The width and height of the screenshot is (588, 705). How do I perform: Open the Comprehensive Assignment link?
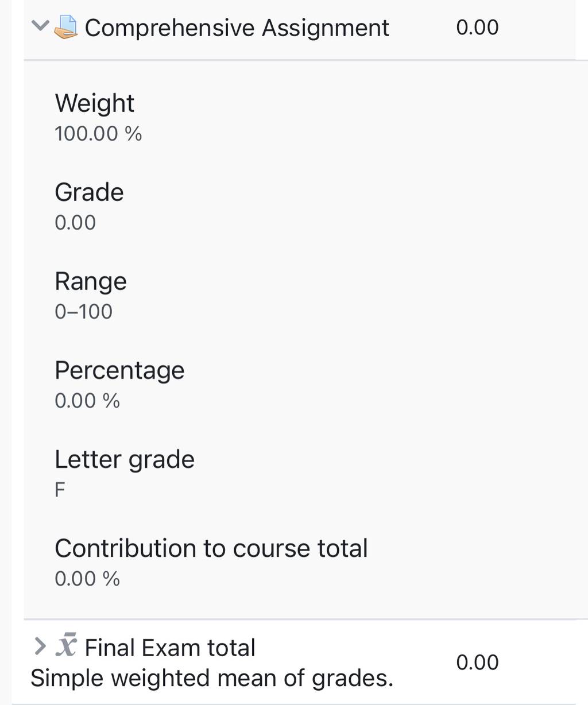point(237,28)
